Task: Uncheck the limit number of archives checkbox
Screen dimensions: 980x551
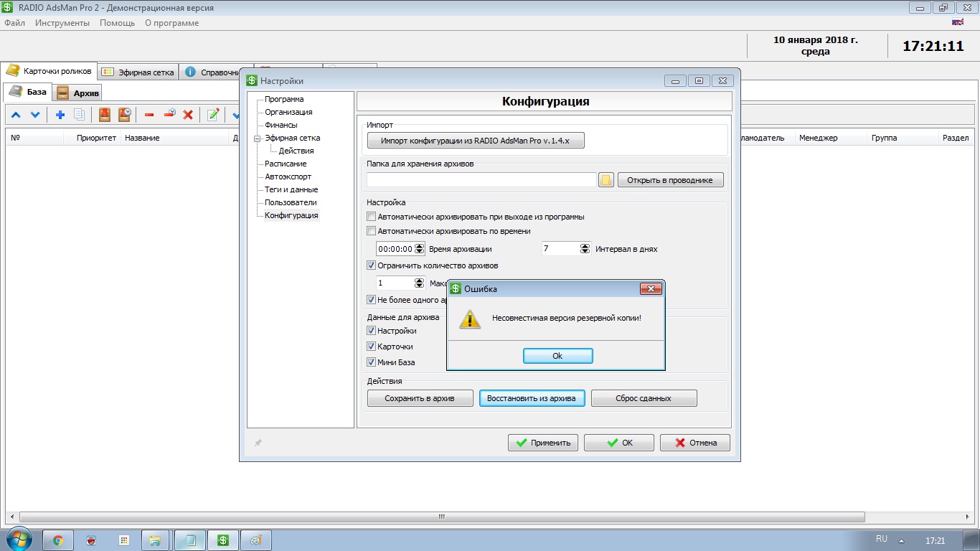Action: pos(371,265)
